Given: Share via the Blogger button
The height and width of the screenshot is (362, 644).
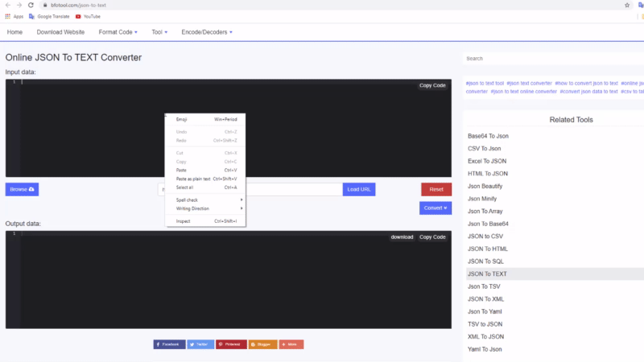Looking at the screenshot, I should (262, 344).
